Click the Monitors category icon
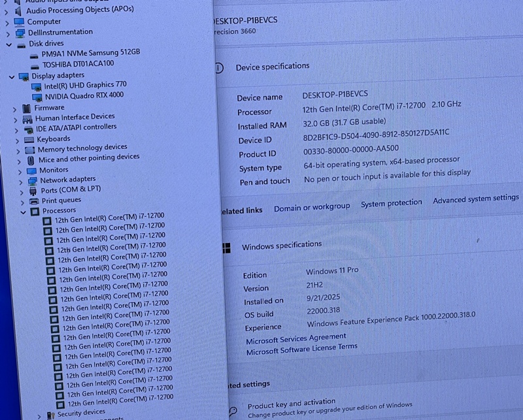The height and width of the screenshot is (420, 523). coord(31,170)
